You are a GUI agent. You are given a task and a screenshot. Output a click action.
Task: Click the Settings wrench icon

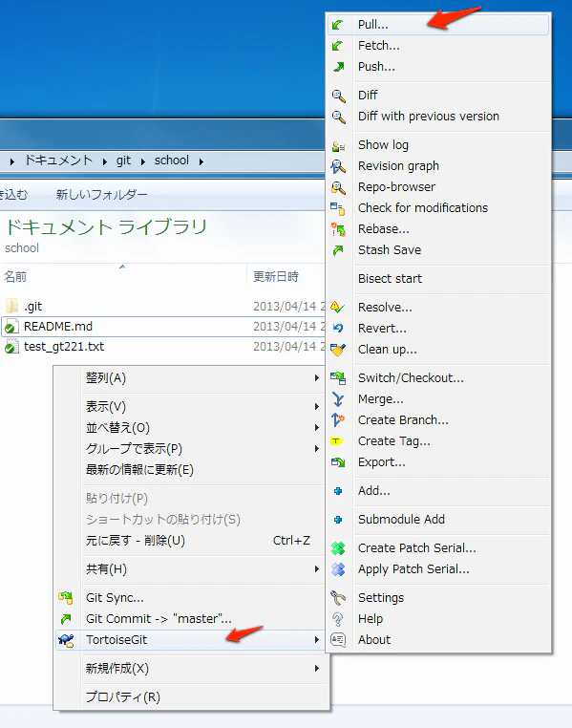click(338, 598)
